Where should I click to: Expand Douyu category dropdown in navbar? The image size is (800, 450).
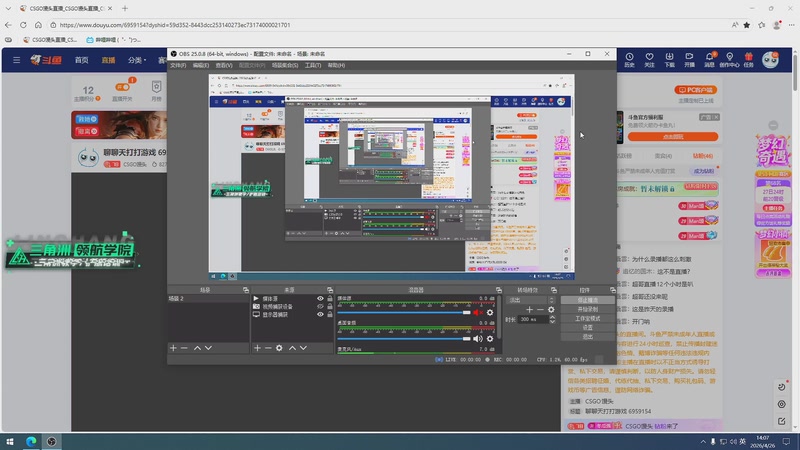[x=137, y=60]
